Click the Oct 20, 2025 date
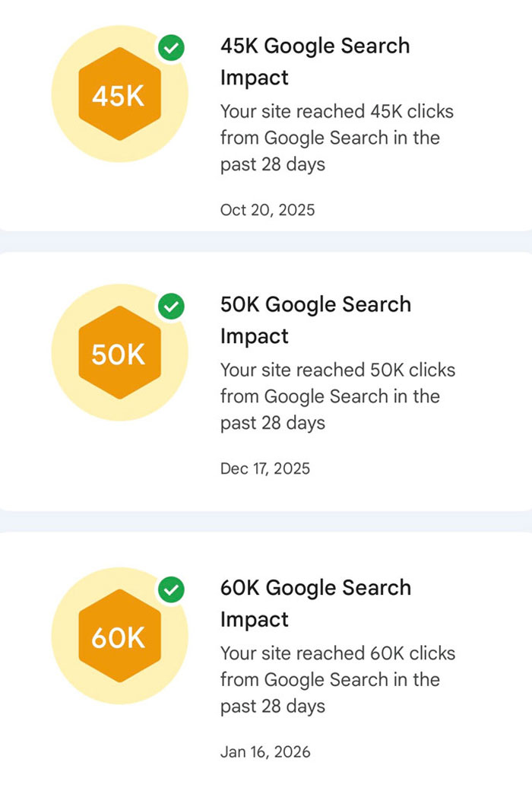 pos(268,210)
